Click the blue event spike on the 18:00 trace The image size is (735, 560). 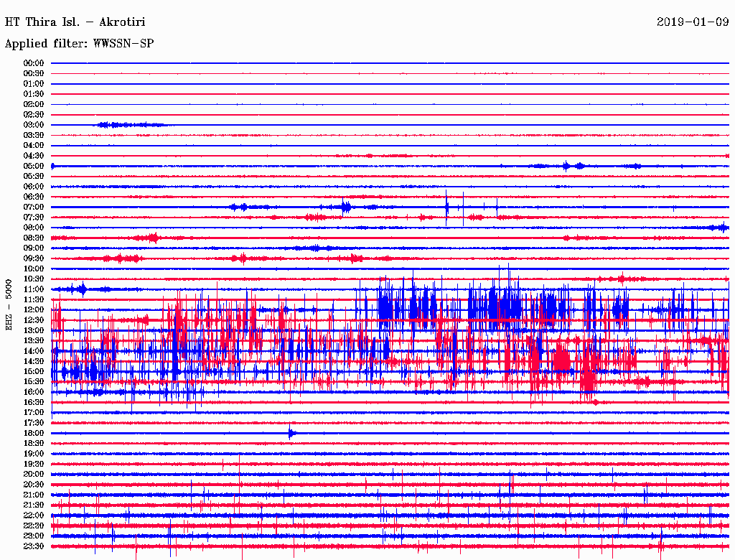(291, 432)
